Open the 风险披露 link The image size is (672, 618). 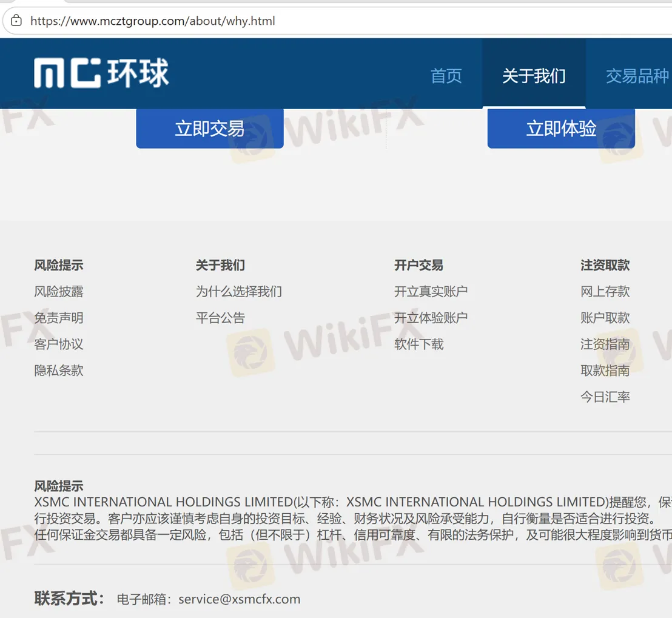[x=59, y=292]
